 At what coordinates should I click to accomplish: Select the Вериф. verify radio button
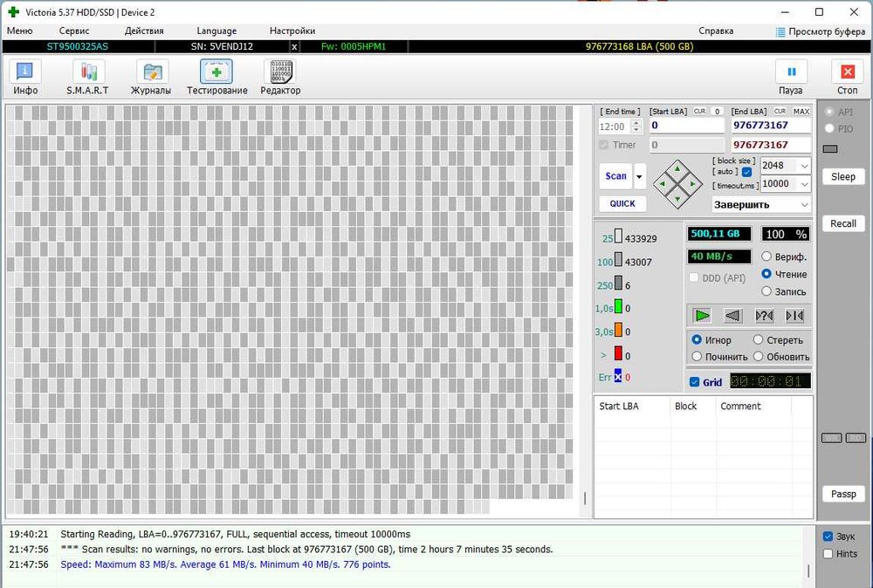click(x=766, y=256)
